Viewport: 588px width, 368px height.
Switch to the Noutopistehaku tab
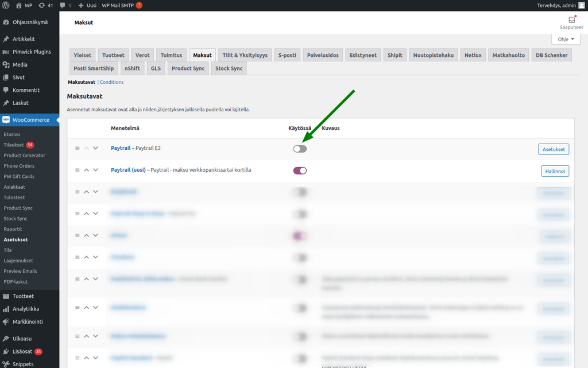click(x=434, y=55)
